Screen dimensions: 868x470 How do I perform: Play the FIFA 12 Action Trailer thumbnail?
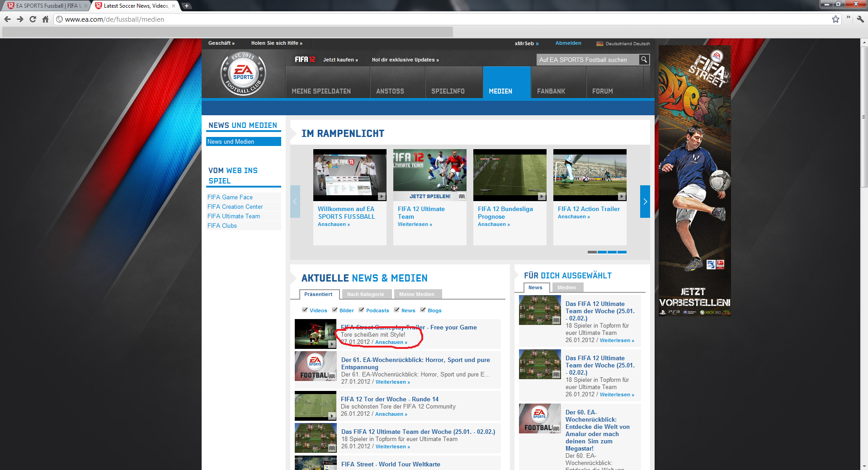pos(590,175)
